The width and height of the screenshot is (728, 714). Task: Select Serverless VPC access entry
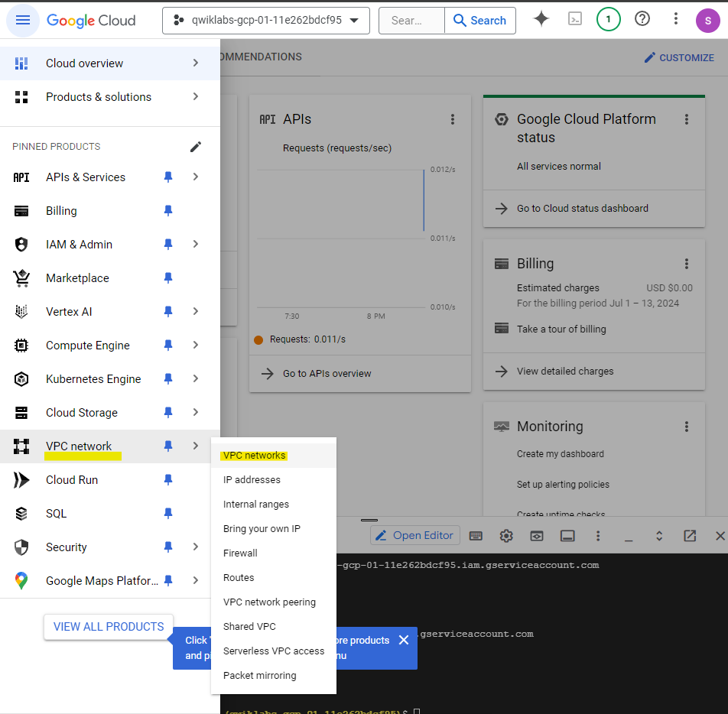pos(274,651)
